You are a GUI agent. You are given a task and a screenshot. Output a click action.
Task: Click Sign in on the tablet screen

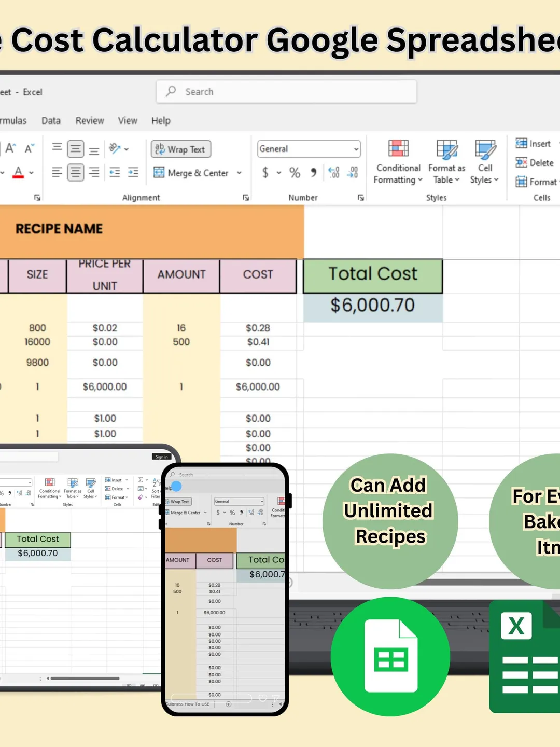[162, 457]
